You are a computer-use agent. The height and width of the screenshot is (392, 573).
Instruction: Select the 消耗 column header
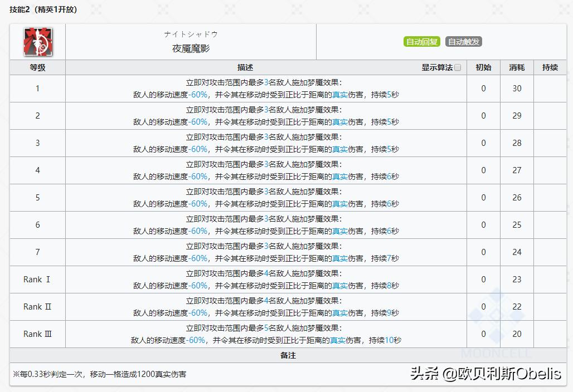pyautogui.click(x=516, y=67)
